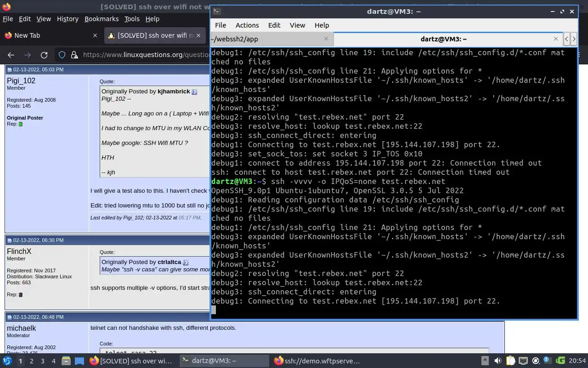Click the removable media eject tray icon
Screen dimensions: 588x368
click(x=485, y=361)
